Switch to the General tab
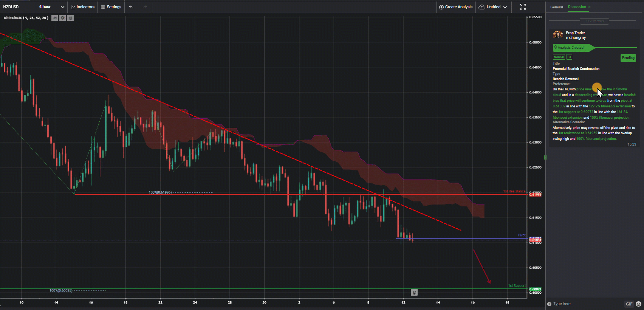 pyautogui.click(x=556, y=7)
